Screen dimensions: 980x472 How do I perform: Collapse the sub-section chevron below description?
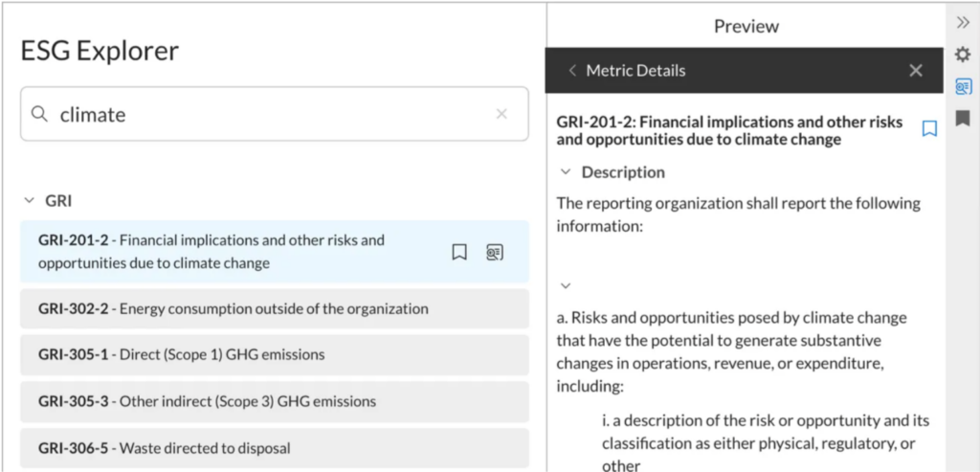pos(566,285)
